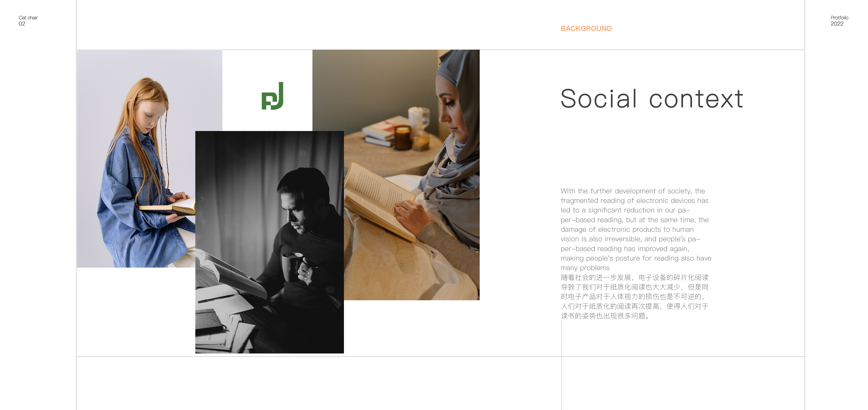Click the green PJ logo icon

[x=273, y=96]
